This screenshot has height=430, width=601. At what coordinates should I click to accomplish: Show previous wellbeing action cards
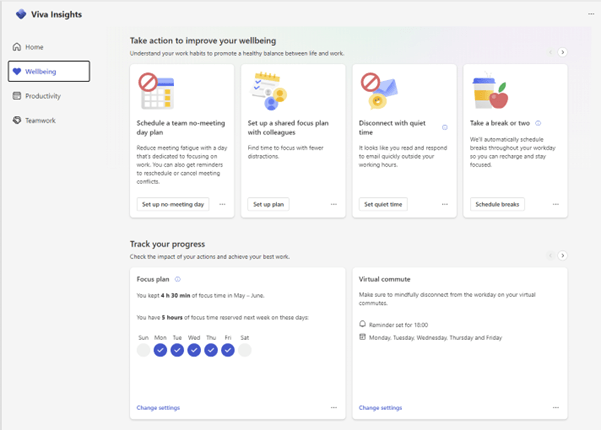click(550, 52)
